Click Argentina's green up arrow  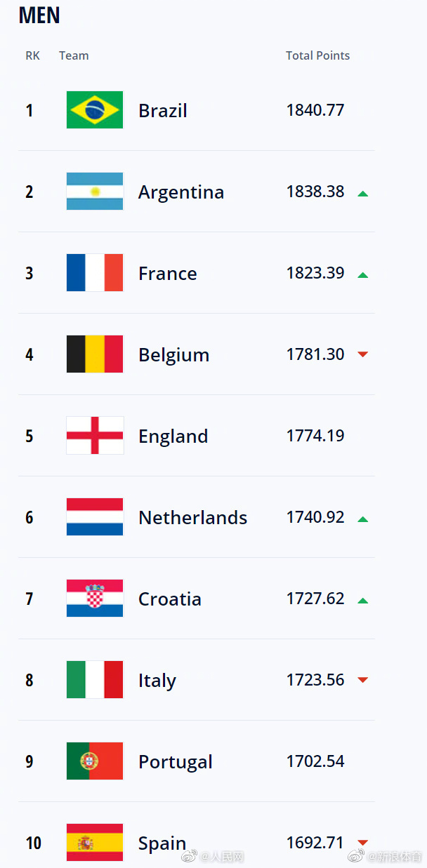[362, 193]
